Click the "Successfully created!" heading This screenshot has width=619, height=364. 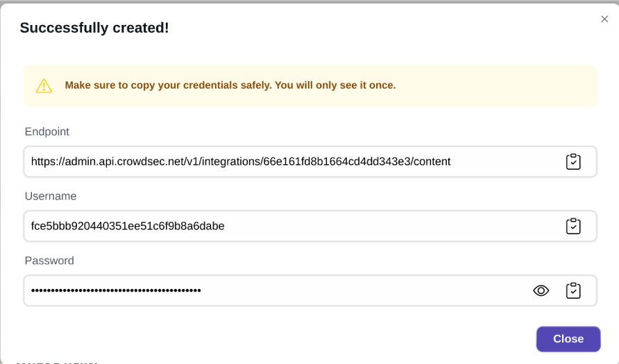pyautogui.click(x=94, y=28)
